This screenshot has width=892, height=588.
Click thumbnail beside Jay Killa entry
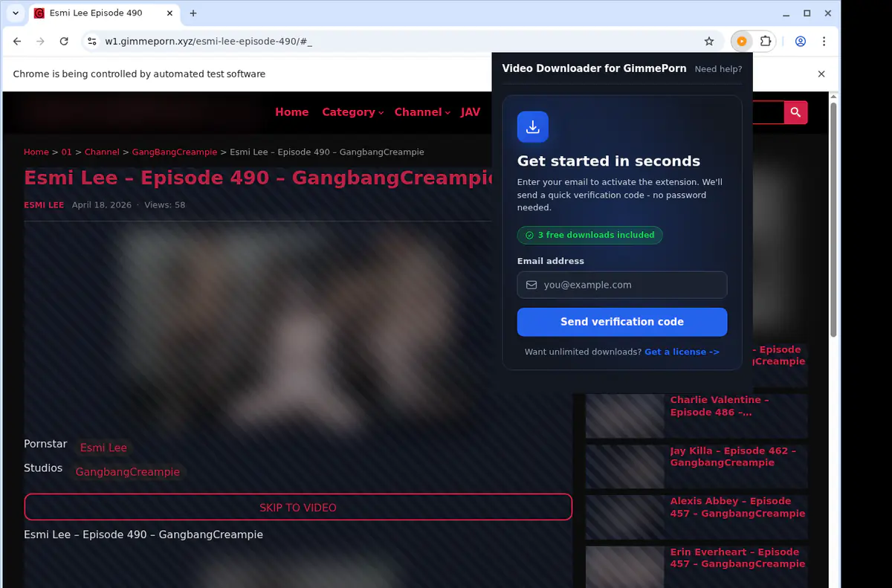(624, 466)
